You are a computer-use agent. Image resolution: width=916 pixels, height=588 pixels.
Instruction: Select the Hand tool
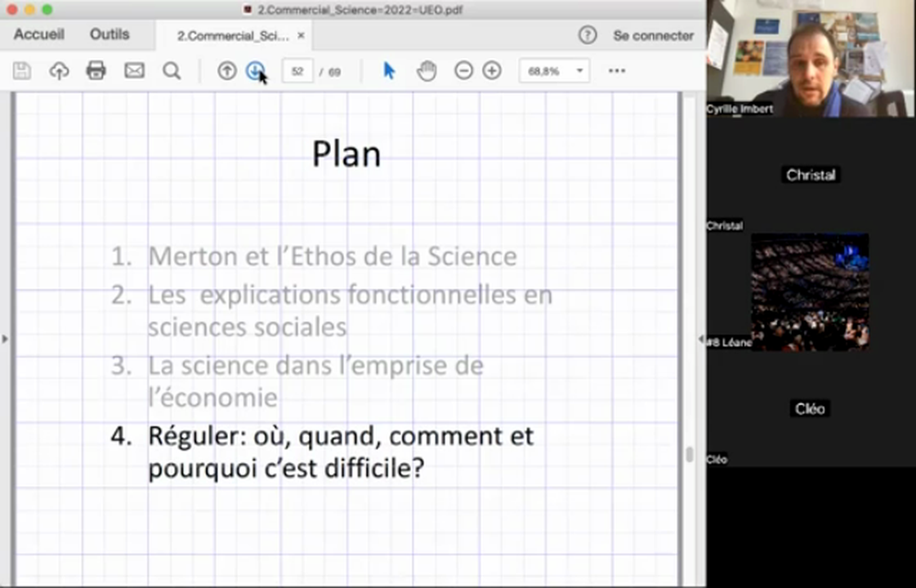click(426, 71)
